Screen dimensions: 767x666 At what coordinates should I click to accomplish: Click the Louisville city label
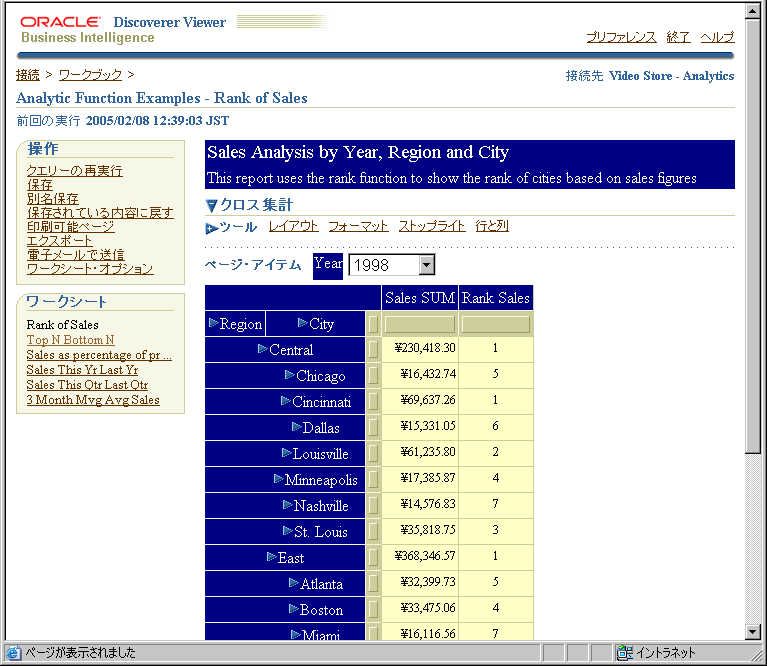point(320,454)
